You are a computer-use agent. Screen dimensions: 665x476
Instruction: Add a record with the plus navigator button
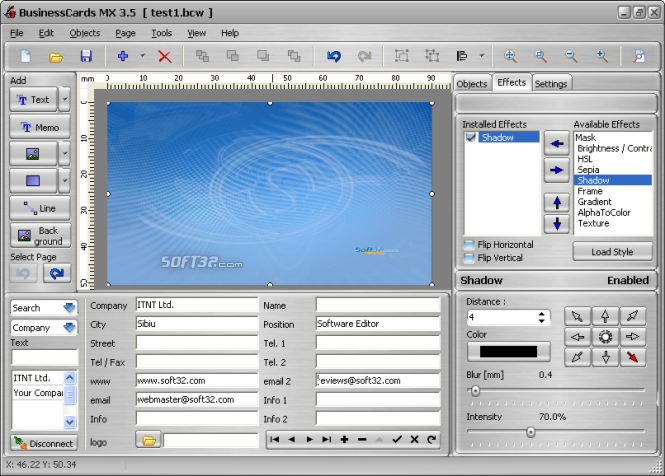pyautogui.click(x=344, y=440)
